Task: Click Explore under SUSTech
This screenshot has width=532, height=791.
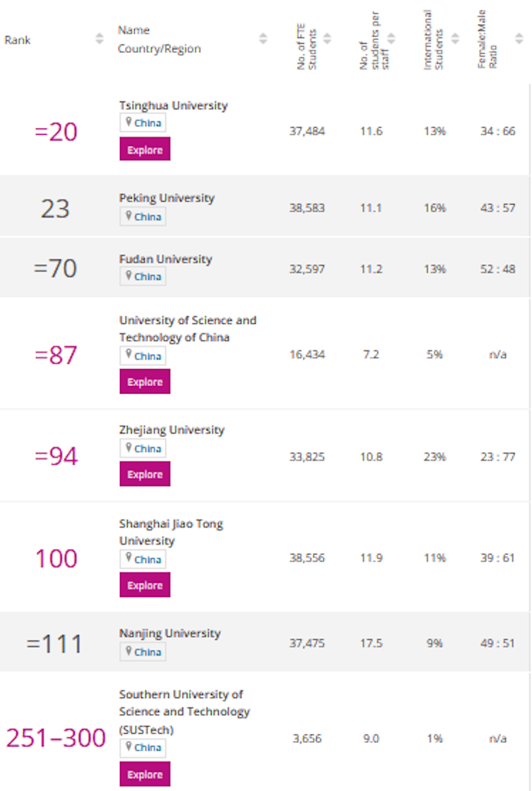Action: (x=145, y=774)
